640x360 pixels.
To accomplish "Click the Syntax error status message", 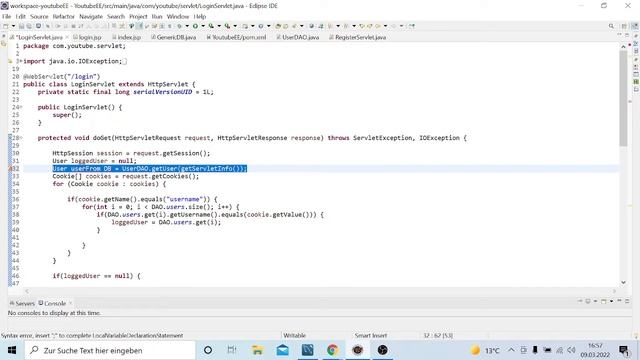I will [x=92, y=336].
